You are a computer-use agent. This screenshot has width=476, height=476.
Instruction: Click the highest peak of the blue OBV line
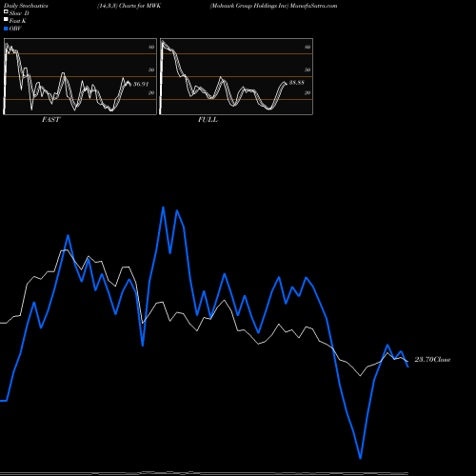tap(163, 208)
